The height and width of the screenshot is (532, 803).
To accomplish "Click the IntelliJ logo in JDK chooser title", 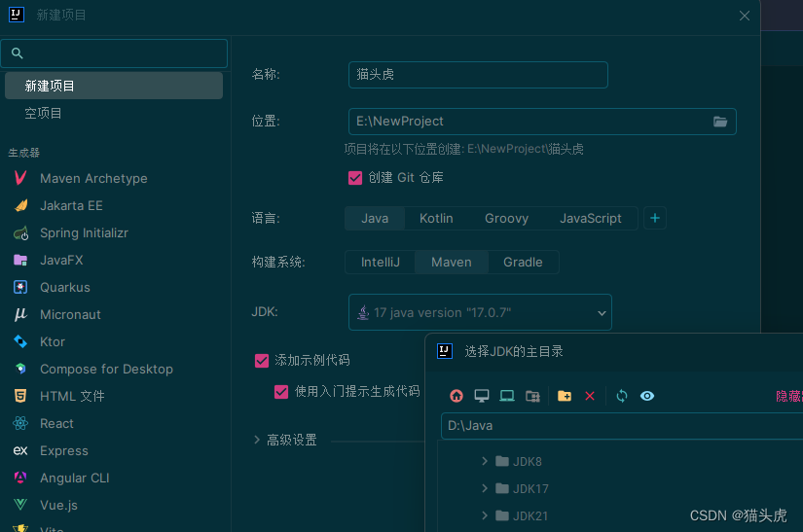I will click(x=445, y=351).
